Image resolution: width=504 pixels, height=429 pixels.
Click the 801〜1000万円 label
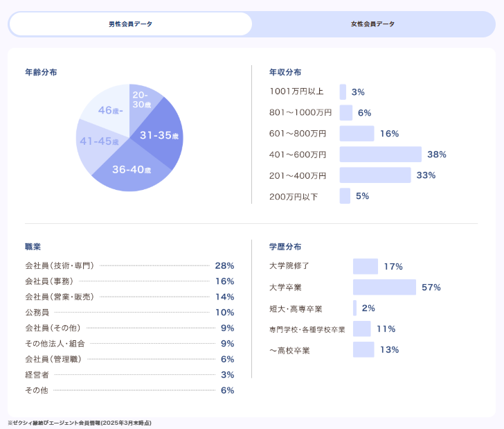pyautogui.click(x=300, y=113)
